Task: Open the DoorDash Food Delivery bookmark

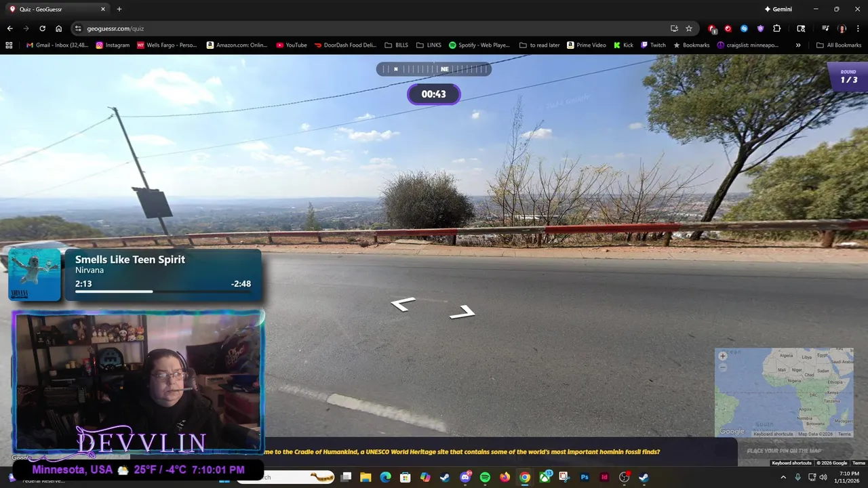Action: click(345, 45)
